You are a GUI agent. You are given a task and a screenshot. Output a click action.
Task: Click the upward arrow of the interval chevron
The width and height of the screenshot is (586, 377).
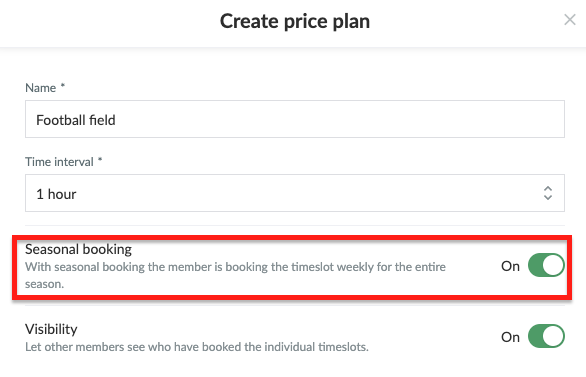(x=548, y=189)
